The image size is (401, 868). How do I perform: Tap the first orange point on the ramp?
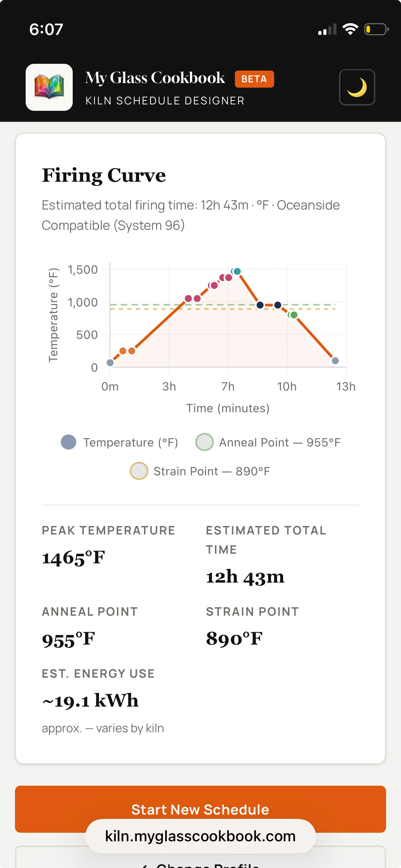(123, 351)
